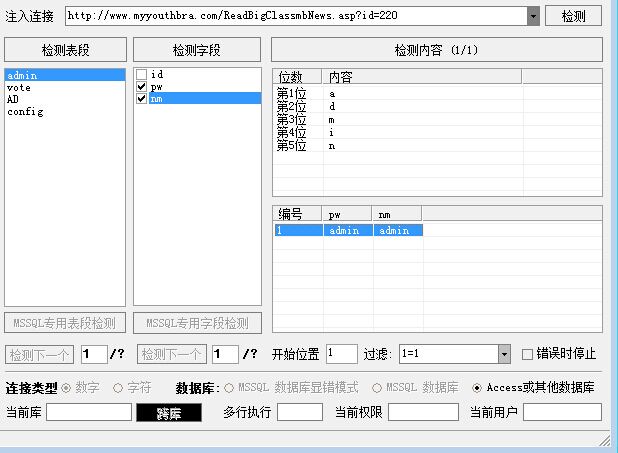Select the 第4位 row

(437, 132)
